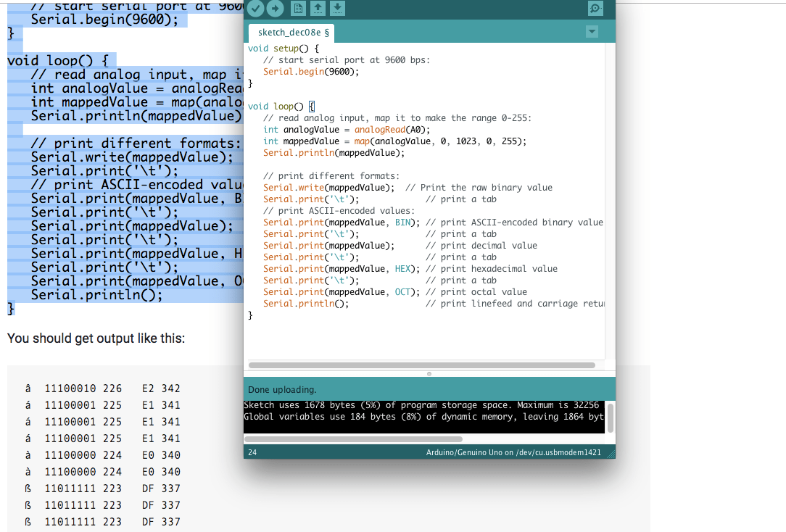Click the editor horizontal scrollbar
This screenshot has height=532, width=786.
[x=421, y=365]
